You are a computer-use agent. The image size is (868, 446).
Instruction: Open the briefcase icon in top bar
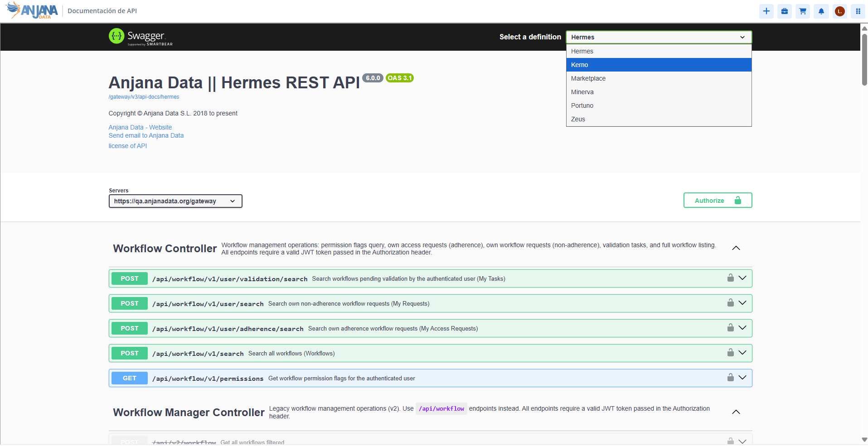[x=785, y=11]
